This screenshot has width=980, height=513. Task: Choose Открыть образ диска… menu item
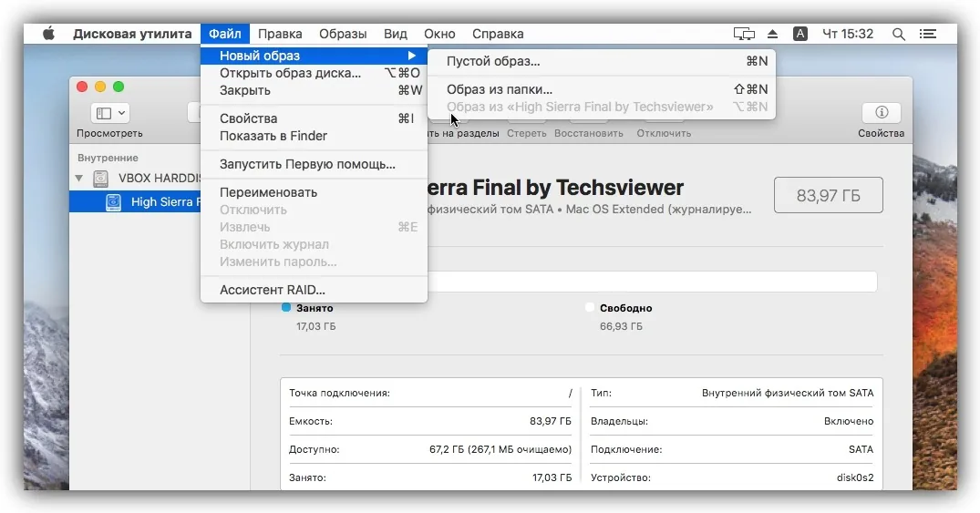pyautogui.click(x=314, y=73)
